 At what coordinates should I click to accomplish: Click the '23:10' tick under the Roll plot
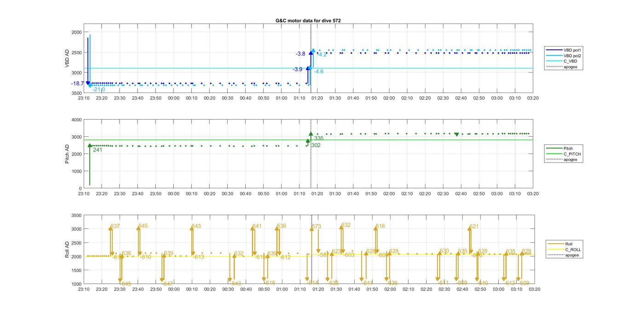(x=84, y=290)
